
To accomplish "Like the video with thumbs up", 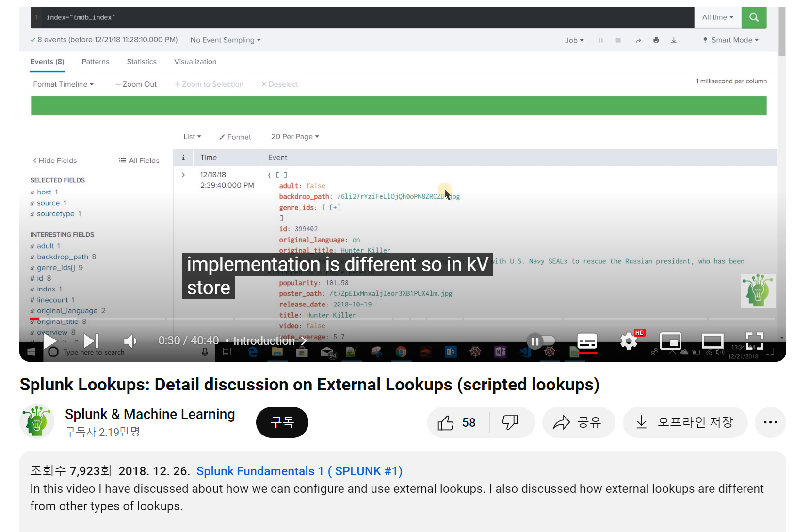I will click(x=457, y=422).
